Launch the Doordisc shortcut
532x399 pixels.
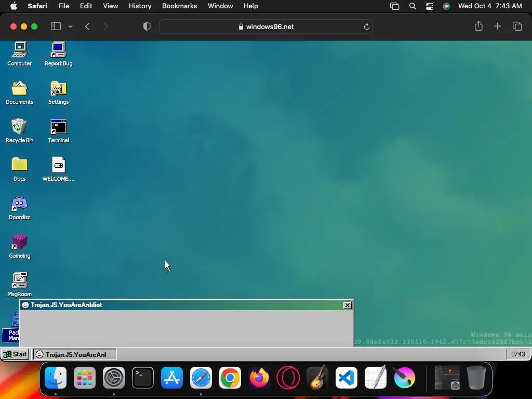click(19, 208)
